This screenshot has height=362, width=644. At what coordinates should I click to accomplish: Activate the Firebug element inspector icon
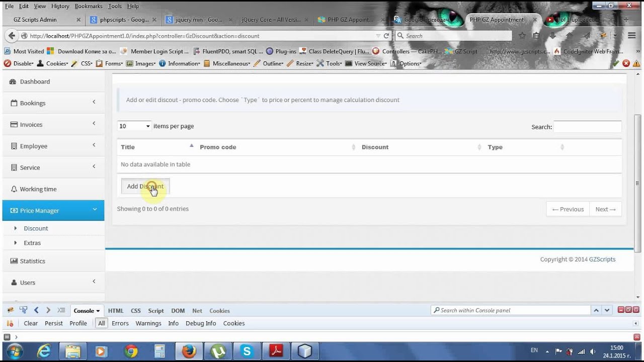(x=23, y=310)
